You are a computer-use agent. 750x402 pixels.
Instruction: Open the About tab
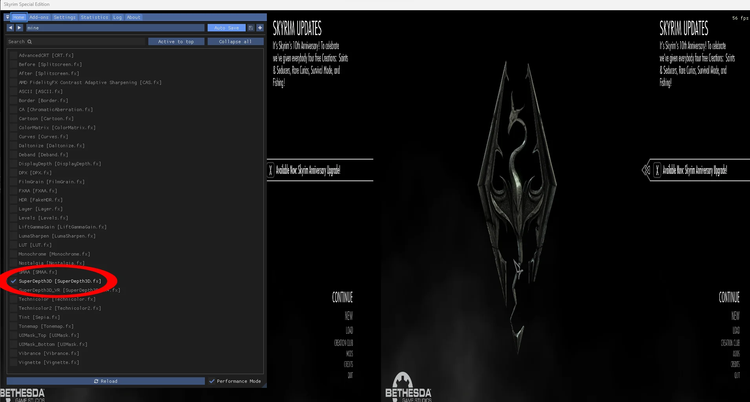[133, 17]
